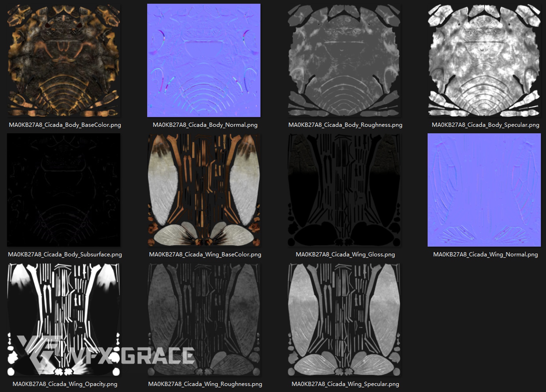This screenshot has height=392, width=546.
Task: Click filename MA0KB27A8_Cicada_Body_Roughness.png
Action: click(345, 125)
